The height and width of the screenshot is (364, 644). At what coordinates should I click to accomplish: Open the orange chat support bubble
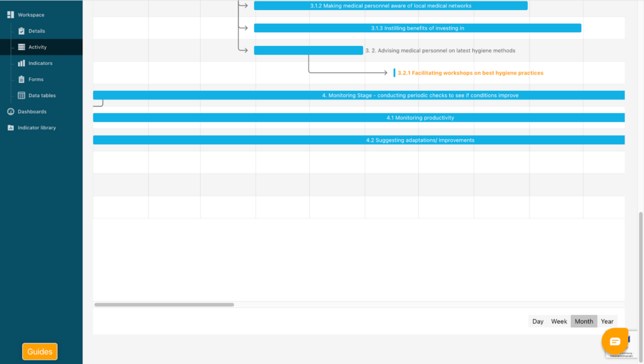pyautogui.click(x=614, y=341)
